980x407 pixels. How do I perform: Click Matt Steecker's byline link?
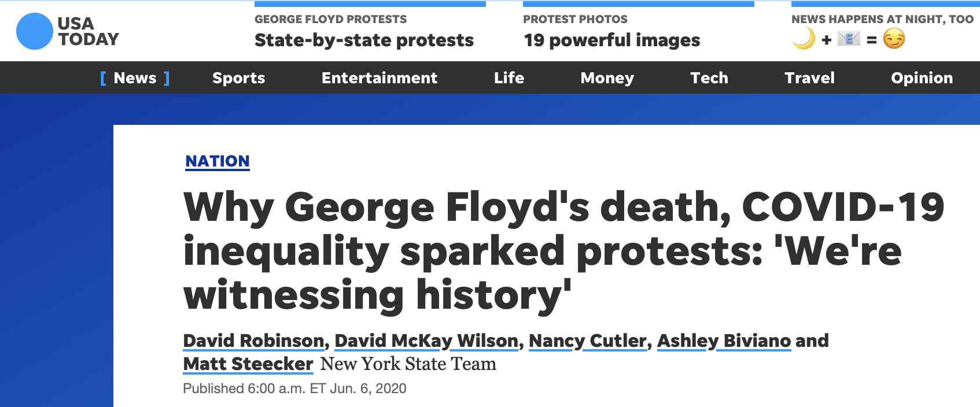[248, 364]
